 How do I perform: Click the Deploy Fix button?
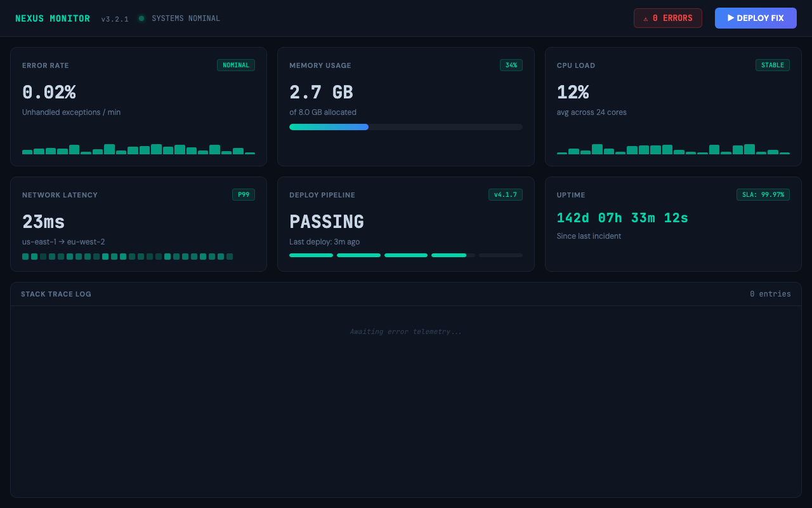(755, 18)
